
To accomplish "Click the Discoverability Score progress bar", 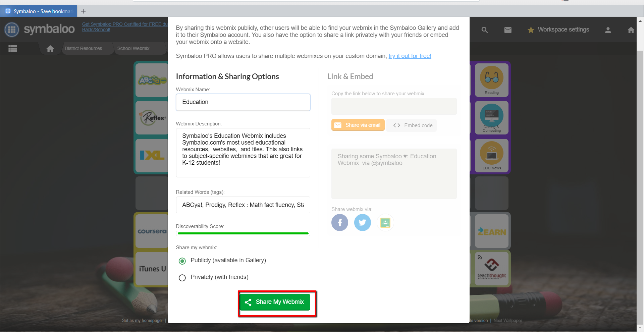I will pos(243,233).
